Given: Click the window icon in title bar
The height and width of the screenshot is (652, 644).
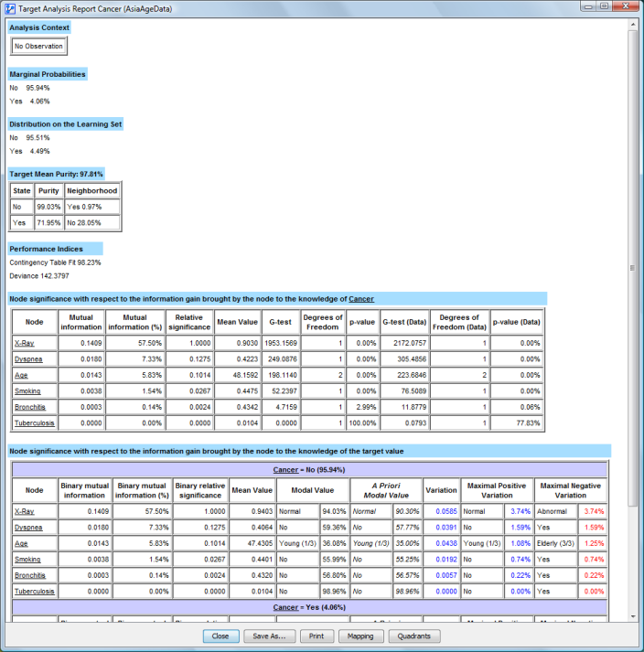Looking at the screenshot, I should coord(10,7).
